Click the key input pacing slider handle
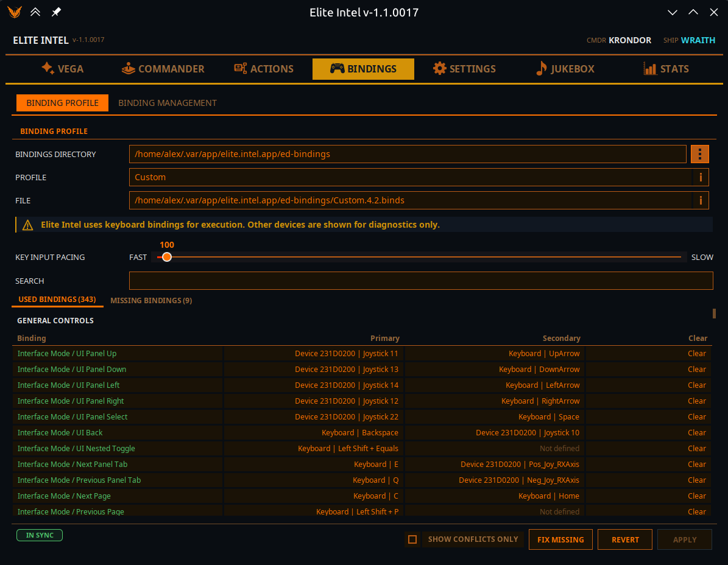Viewport: 728px width, 565px height. [167, 257]
